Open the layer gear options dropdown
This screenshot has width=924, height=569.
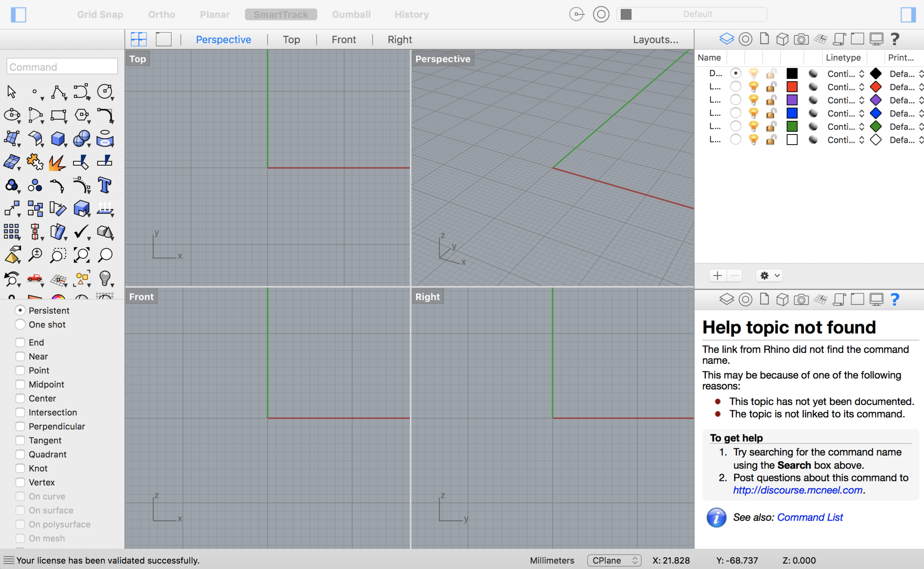769,276
